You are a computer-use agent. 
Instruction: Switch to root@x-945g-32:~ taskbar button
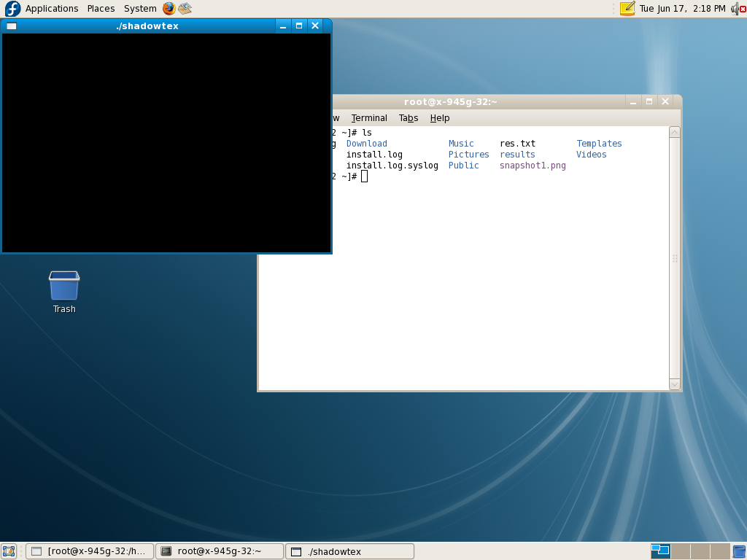220,551
